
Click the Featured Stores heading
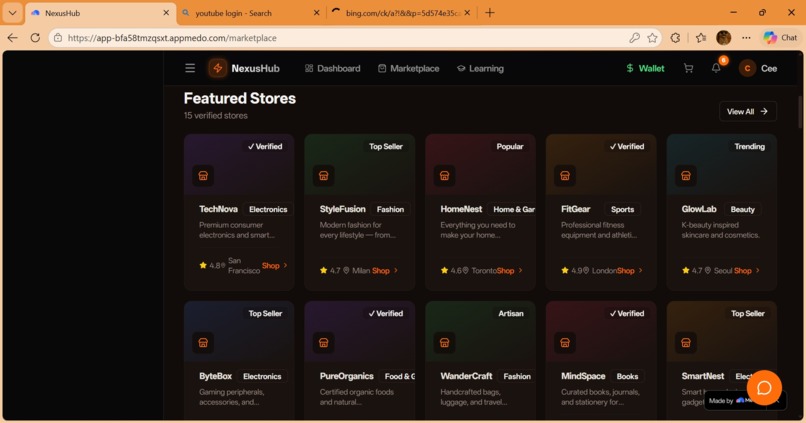pyautogui.click(x=240, y=98)
